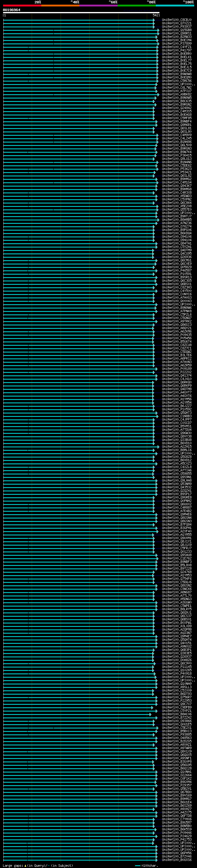The image size is (197, 868).
Task: Open the UniRef100_B0EL75 entry
Action: 177,64
